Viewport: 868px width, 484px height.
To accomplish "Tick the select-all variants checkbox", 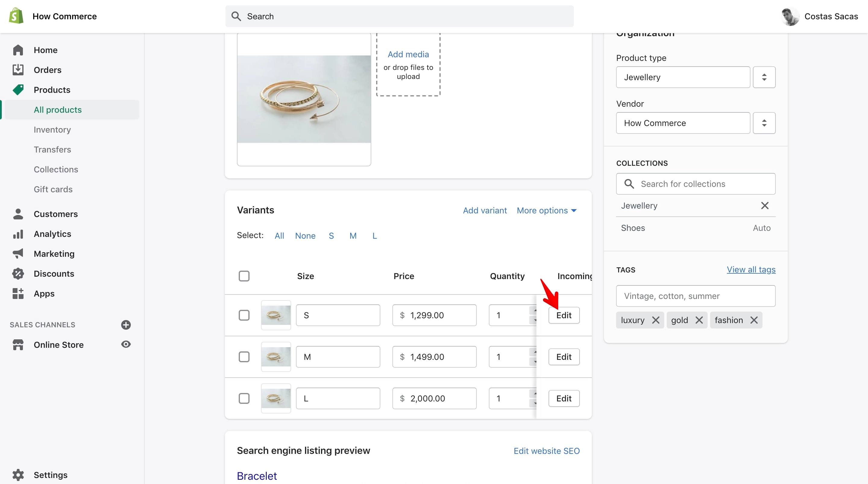I will tap(244, 276).
